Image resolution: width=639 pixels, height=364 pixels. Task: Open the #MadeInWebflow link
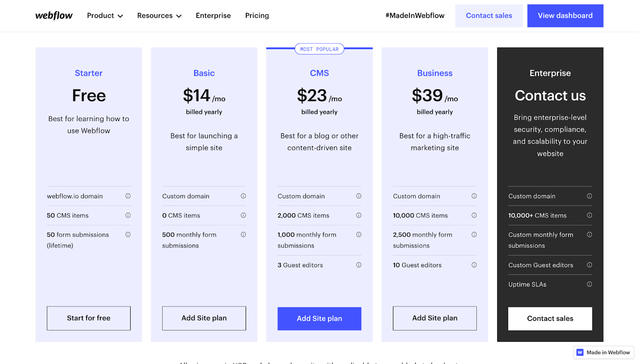click(x=415, y=16)
